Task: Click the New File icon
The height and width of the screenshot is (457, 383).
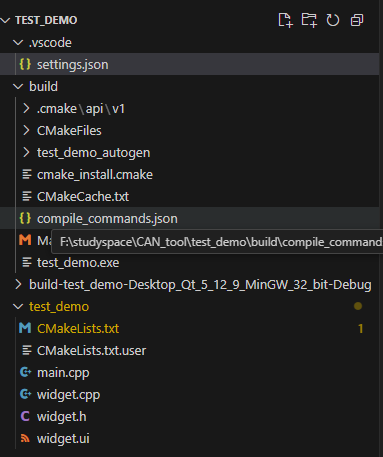Action: click(285, 20)
